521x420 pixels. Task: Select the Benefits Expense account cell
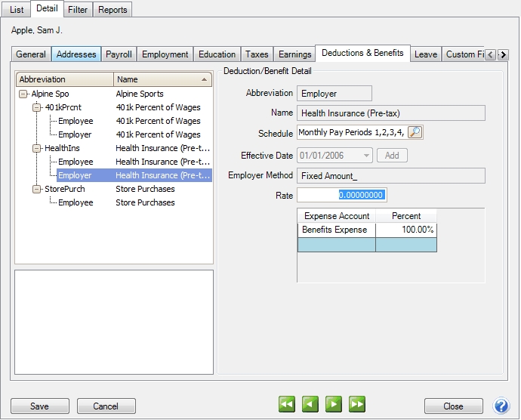[x=336, y=230]
